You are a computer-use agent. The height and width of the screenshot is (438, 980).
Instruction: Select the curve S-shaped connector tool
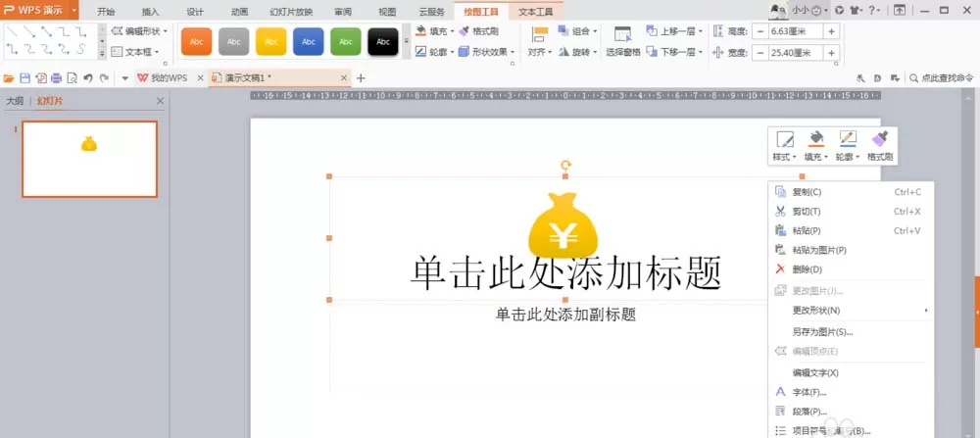(81, 49)
